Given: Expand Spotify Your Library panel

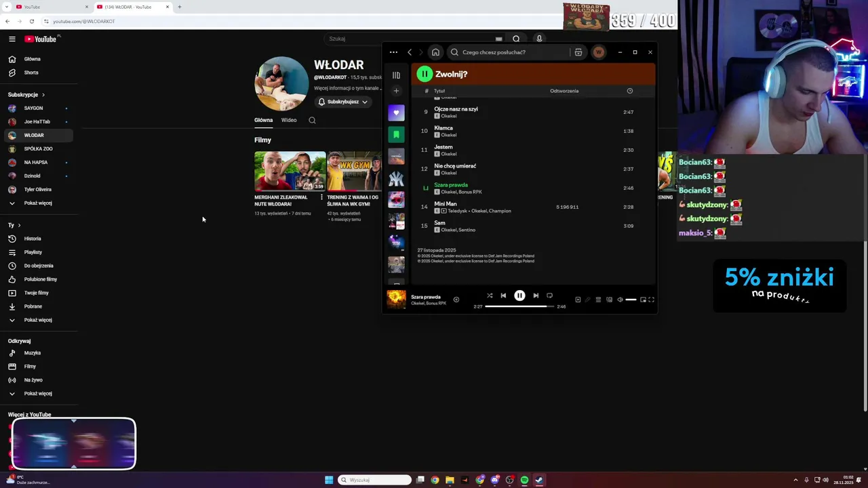Looking at the screenshot, I should [396, 75].
